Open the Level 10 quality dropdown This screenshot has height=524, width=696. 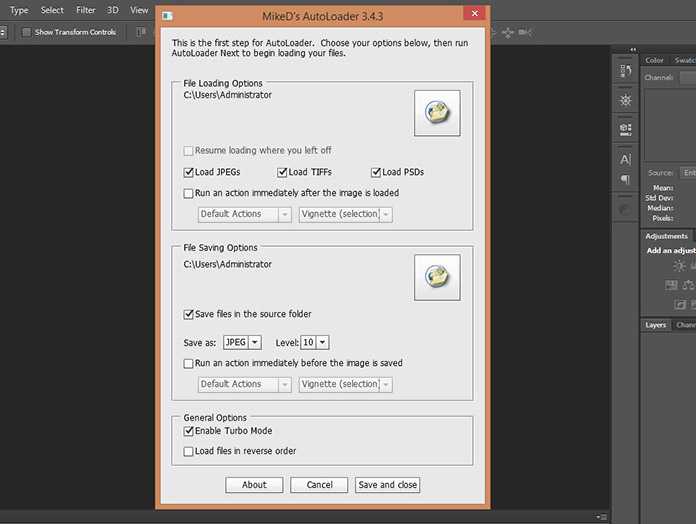pos(315,342)
